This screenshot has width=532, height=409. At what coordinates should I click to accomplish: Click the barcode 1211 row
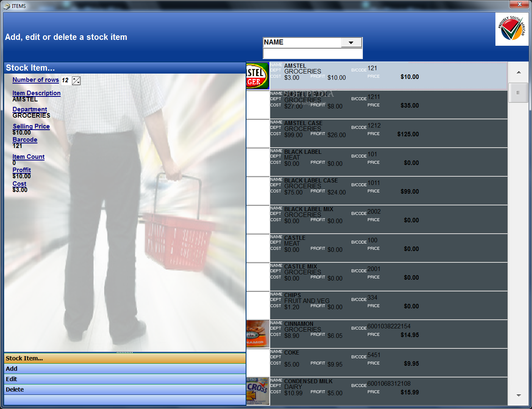coord(377,105)
